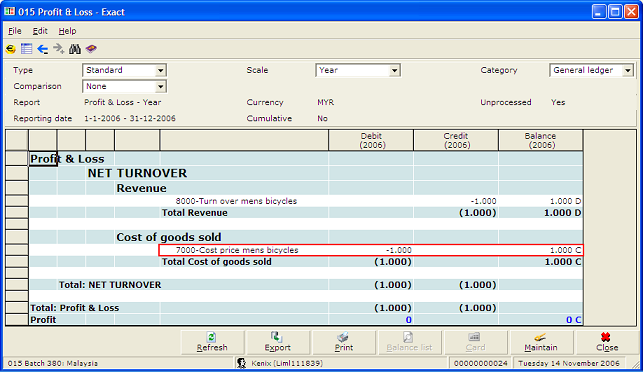Open the File menu
643x372 pixels.
tap(15, 31)
